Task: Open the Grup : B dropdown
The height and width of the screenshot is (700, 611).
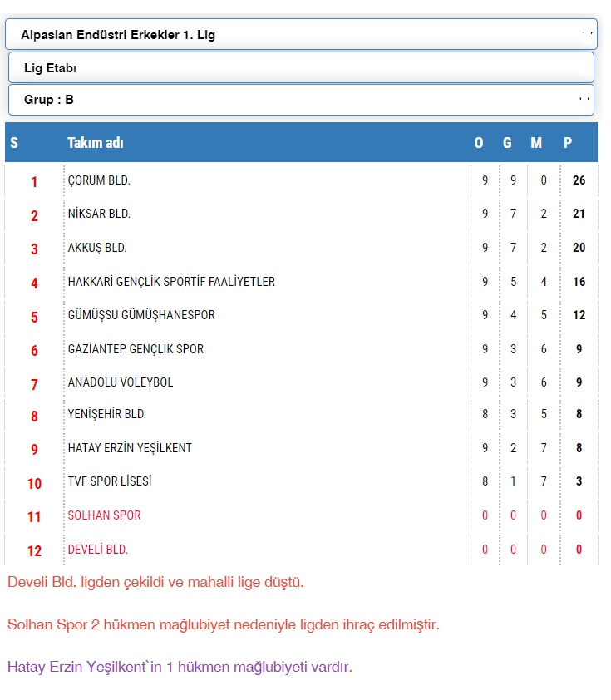Action: click(301, 100)
